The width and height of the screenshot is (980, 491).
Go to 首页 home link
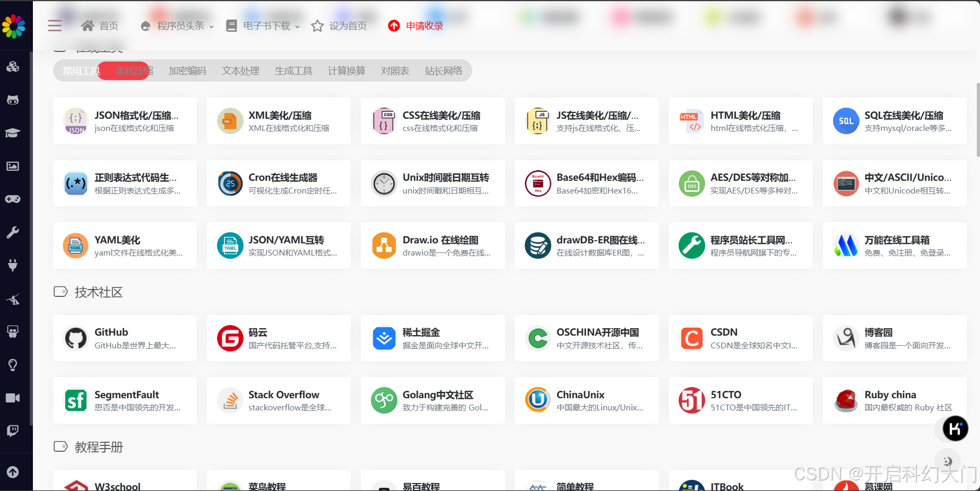(x=100, y=26)
